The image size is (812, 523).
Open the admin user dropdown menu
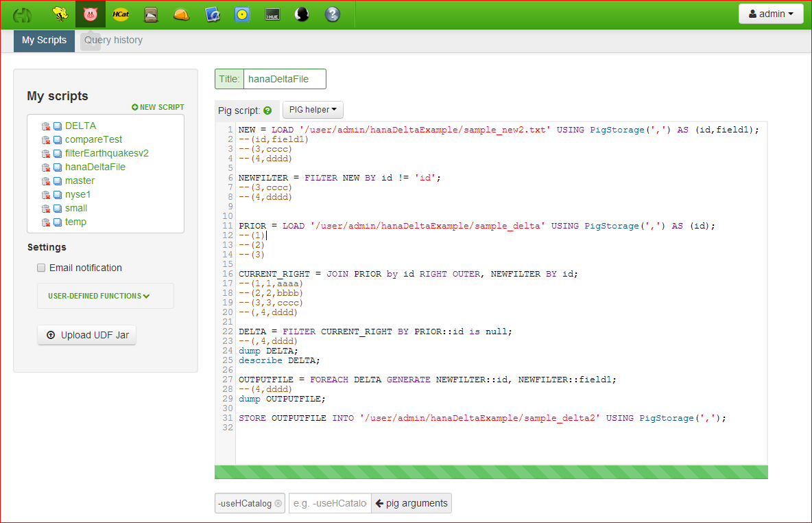click(x=771, y=14)
